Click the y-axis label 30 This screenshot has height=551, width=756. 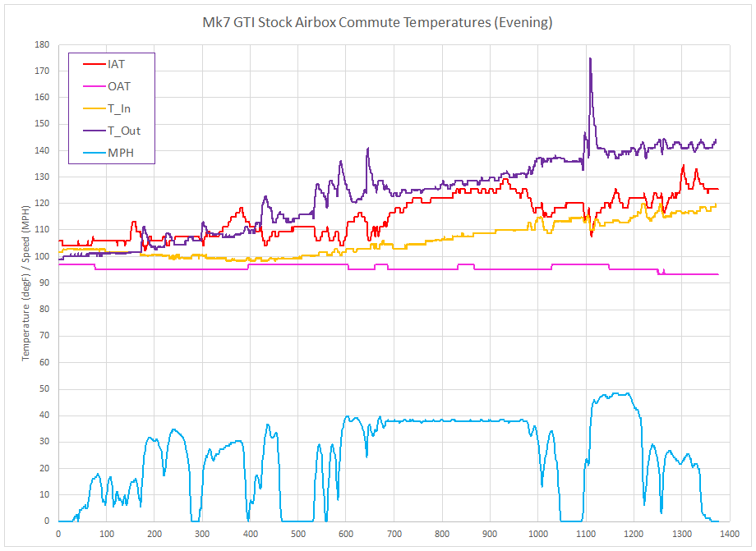coord(44,442)
